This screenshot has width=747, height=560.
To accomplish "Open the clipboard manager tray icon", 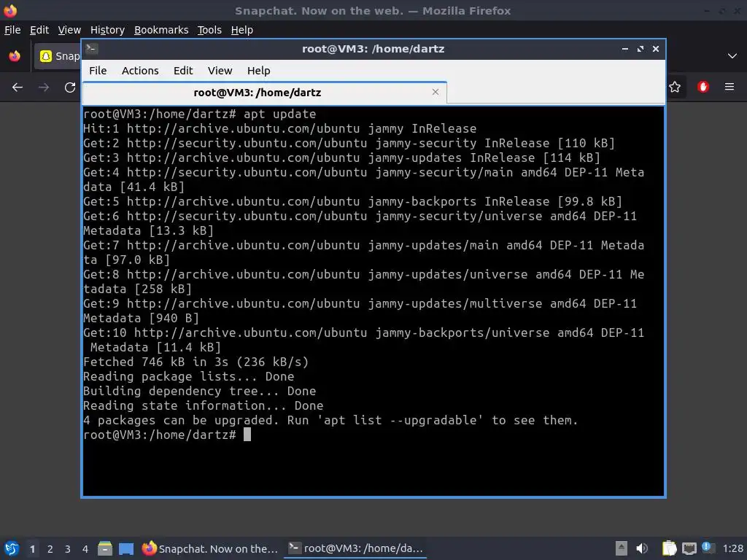I will click(670, 548).
